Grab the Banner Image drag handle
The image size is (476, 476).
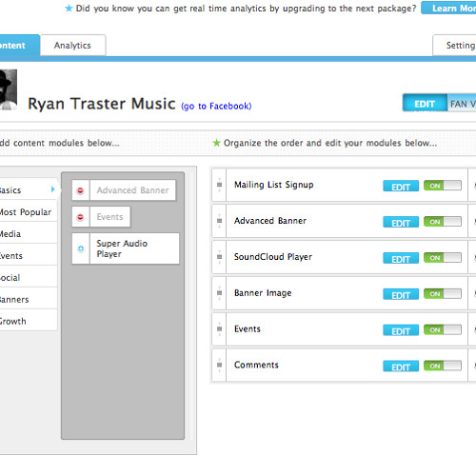click(219, 293)
